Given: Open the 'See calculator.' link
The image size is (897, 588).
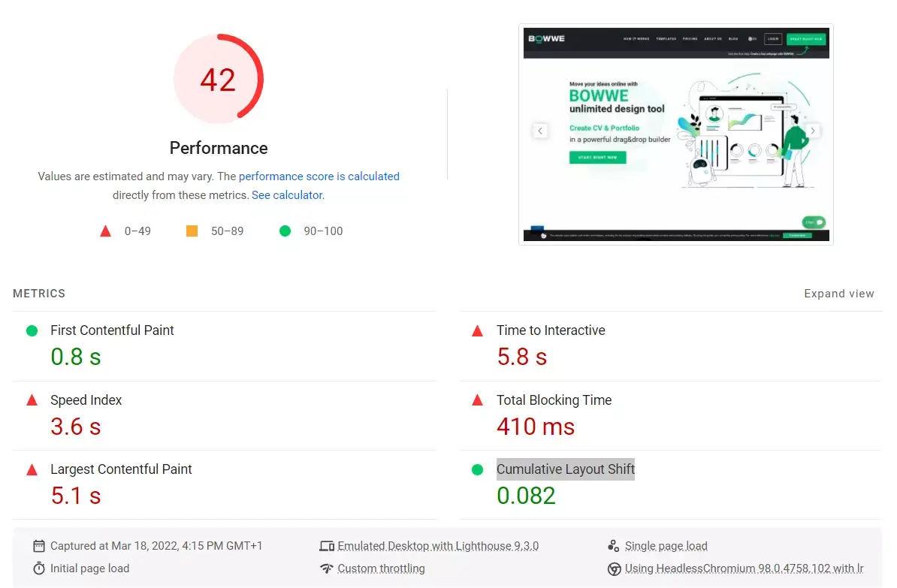Looking at the screenshot, I should 288,195.
